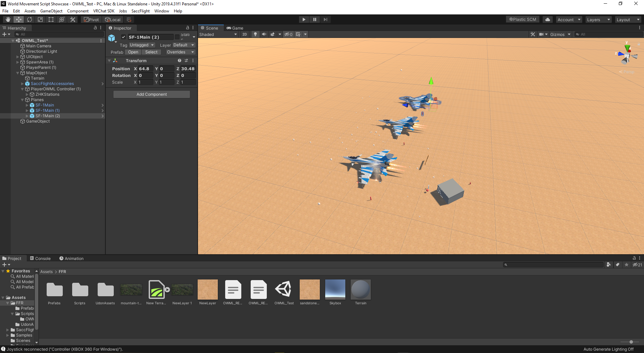Screen dimensions: 644x353
Task: Collapse Planes object in Hierarchy
Action: 22,100
